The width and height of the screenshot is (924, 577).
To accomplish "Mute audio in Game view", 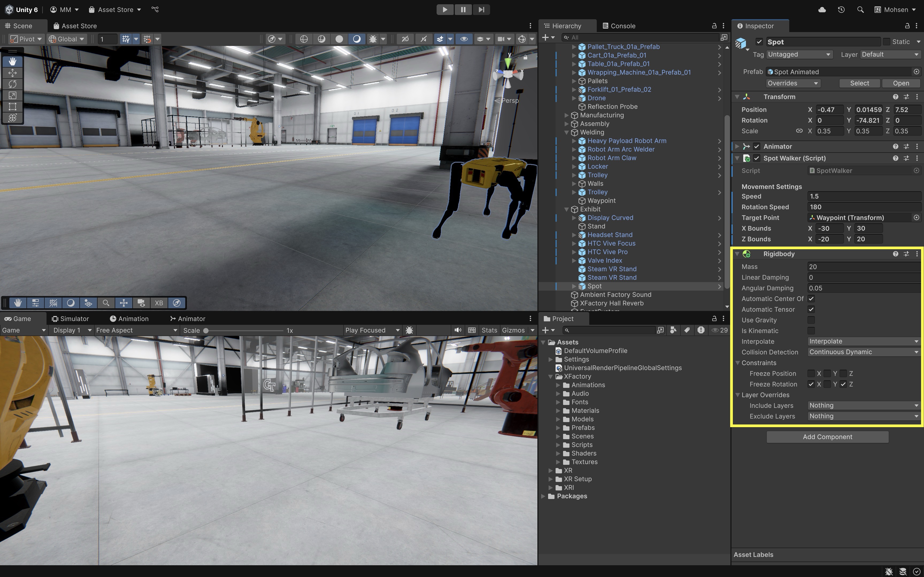I will click(x=457, y=330).
